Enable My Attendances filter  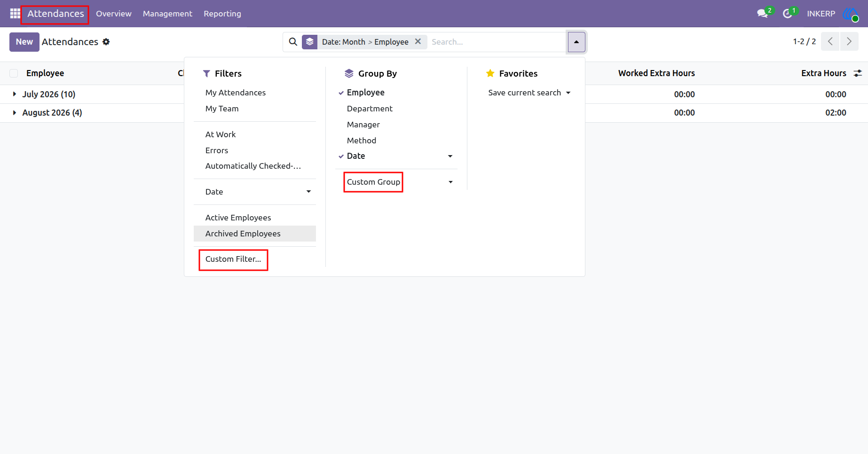point(255,93)
